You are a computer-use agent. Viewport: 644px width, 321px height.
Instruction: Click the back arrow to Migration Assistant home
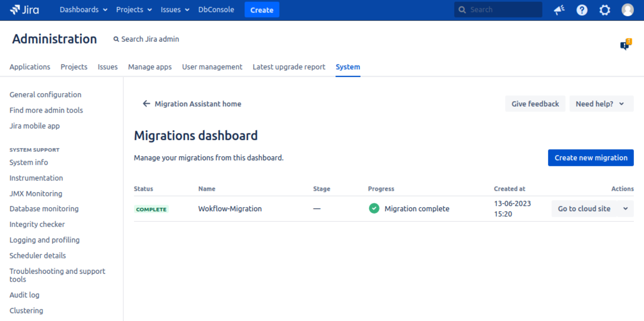point(146,104)
